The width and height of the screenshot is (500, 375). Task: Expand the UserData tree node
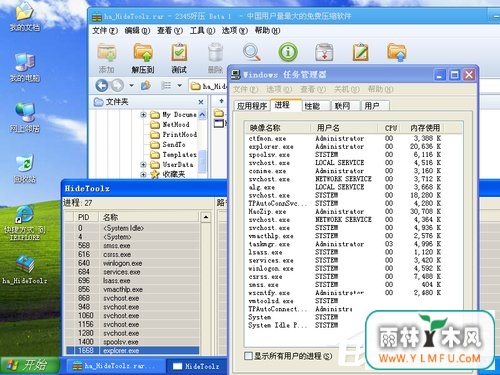(x=143, y=164)
